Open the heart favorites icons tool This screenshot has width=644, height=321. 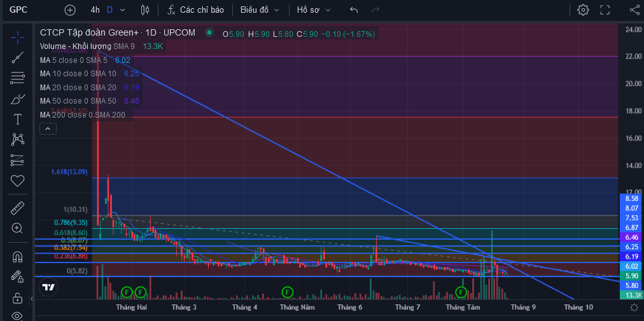pos(17,181)
